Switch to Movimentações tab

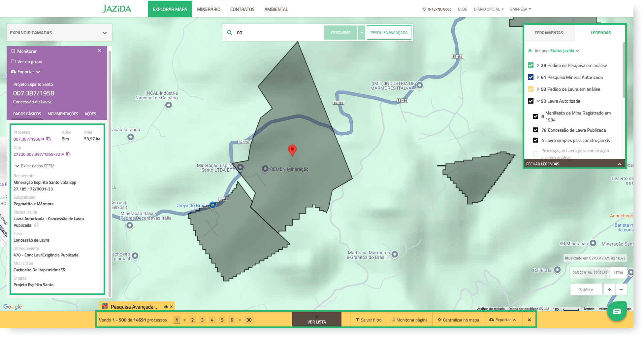[x=63, y=114]
